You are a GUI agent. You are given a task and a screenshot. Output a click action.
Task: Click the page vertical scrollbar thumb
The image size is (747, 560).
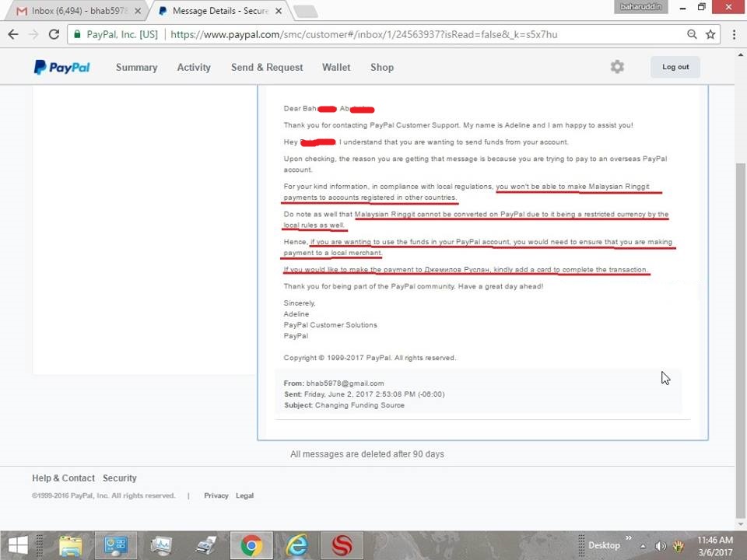740,341
